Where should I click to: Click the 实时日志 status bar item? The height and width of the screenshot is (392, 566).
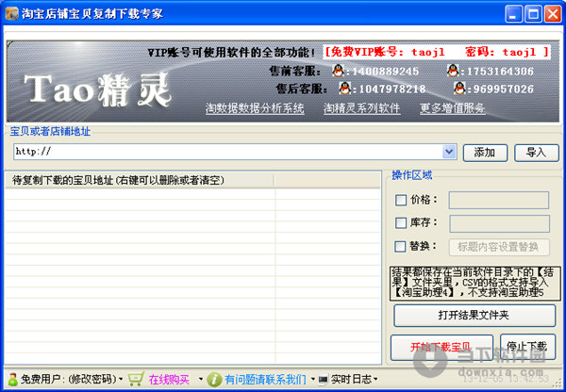351,380
